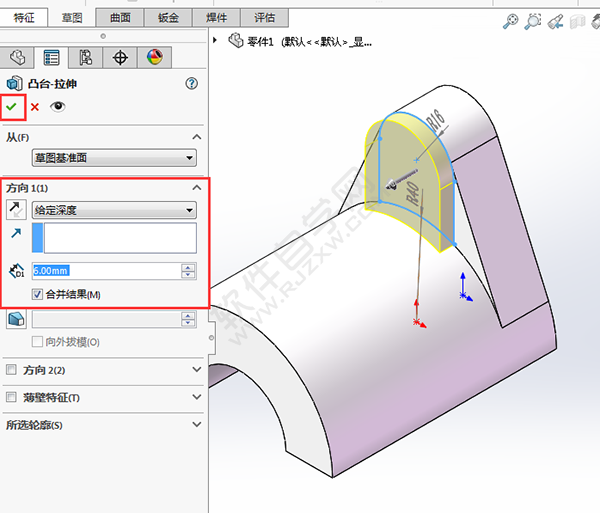600x513 pixels.
Task: Click the R40 dimension on model
Action: [x=414, y=193]
